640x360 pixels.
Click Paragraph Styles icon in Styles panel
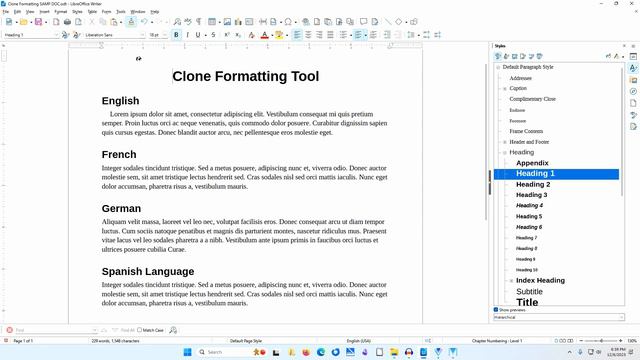(498, 56)
